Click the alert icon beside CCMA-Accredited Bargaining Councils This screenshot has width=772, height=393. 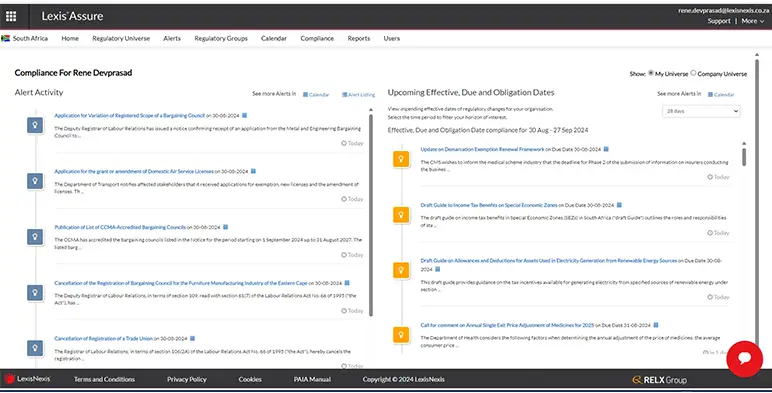point(34,236)
